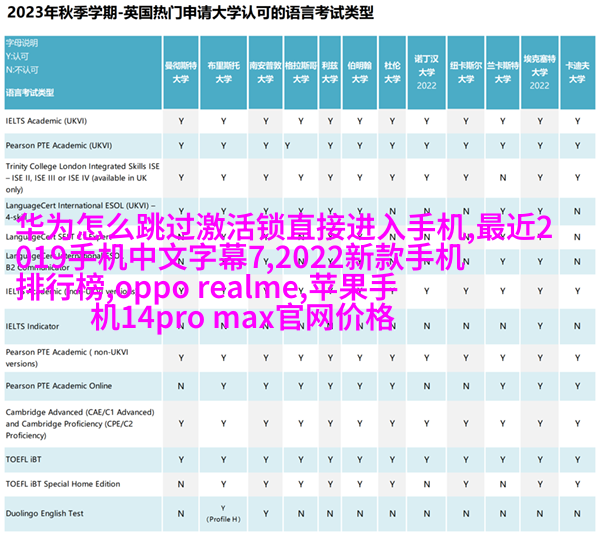The height and width of the screenshot is (536, 600).
Task: Select the 兰卡斯特大学 column header
Action: pyautogui.click(x=502, y=72)
